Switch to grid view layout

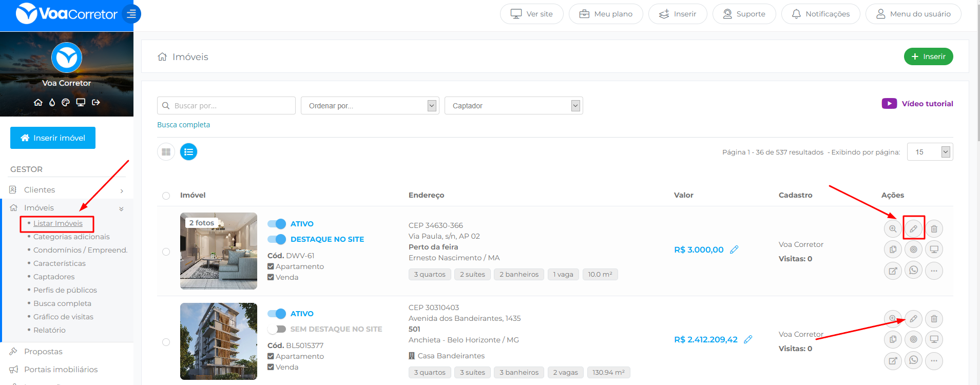(166, 152)
